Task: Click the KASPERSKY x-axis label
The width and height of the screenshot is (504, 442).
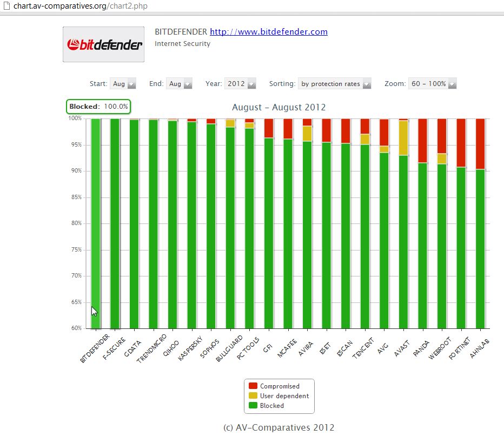Action: coord(190,348)
